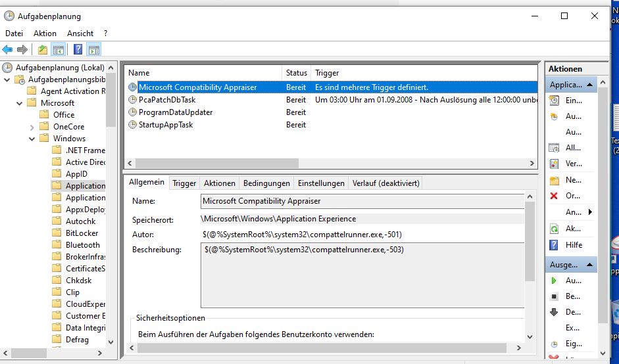619x364 pixels.
Task: Click the details pane vertical scrollbar thumb
Action: [x=530, y=241]
